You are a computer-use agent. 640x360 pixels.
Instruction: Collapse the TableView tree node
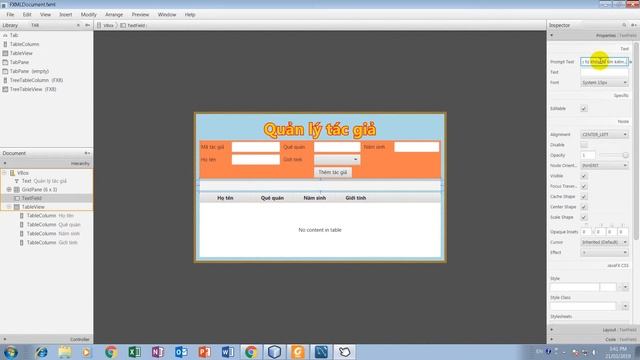tap(9, 207)
